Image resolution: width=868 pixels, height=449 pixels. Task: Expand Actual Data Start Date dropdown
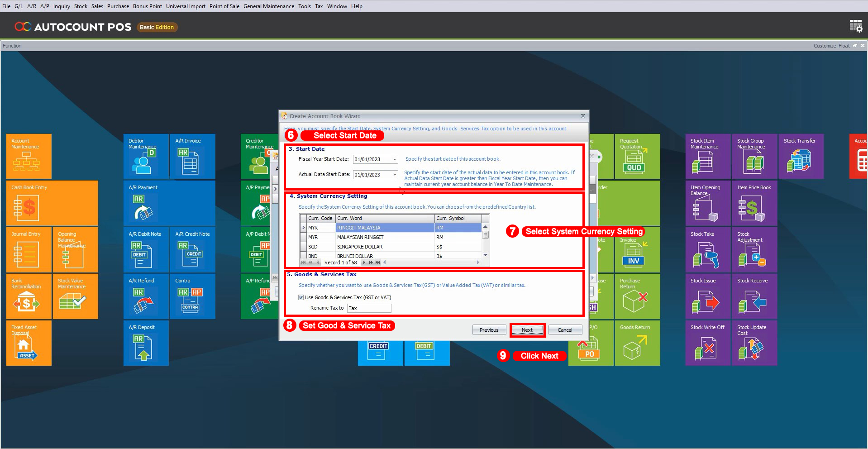click(395, 175)
